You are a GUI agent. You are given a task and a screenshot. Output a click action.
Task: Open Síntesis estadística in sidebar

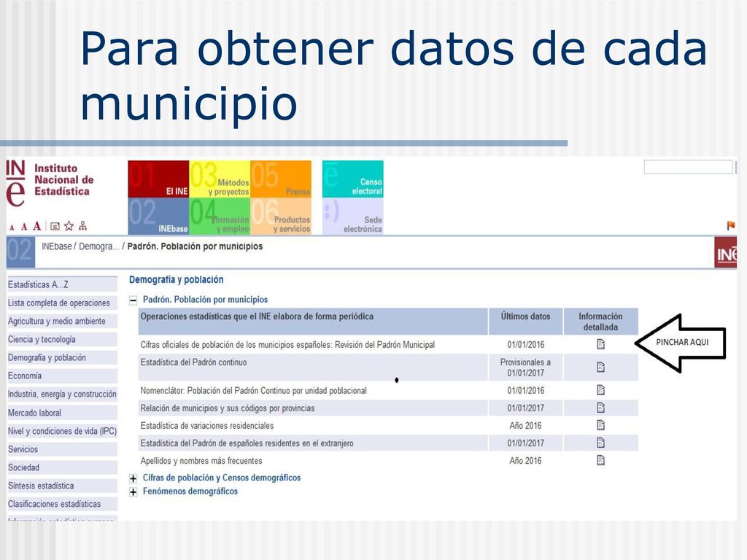point(62,486)
